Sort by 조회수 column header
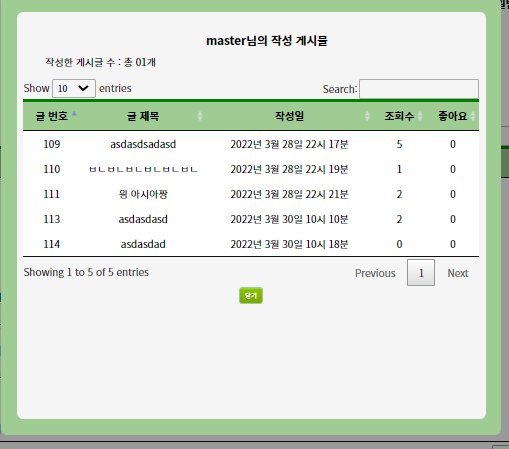This screenshot has width=509, height=449. (399, 116)
